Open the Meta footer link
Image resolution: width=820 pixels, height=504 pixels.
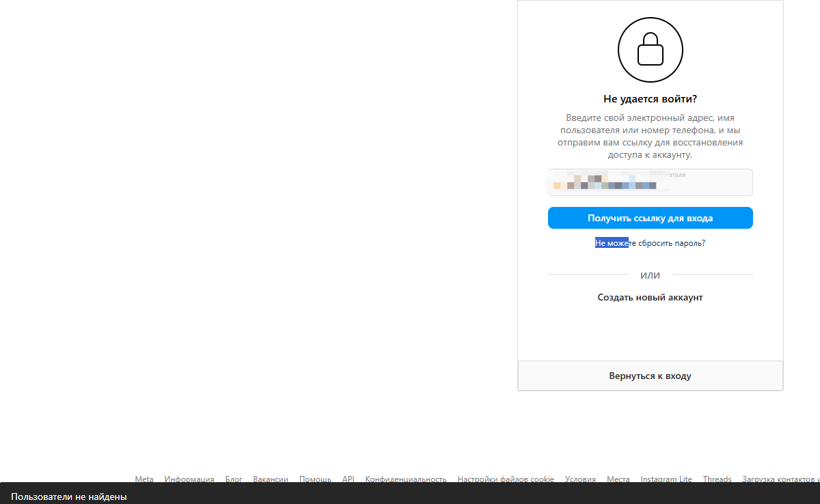[144, 479]
